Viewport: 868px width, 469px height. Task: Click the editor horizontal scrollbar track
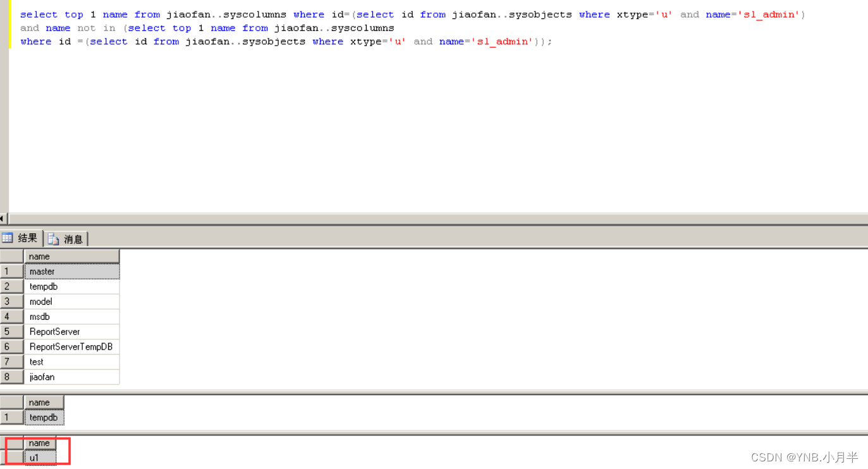click(437, 219)
